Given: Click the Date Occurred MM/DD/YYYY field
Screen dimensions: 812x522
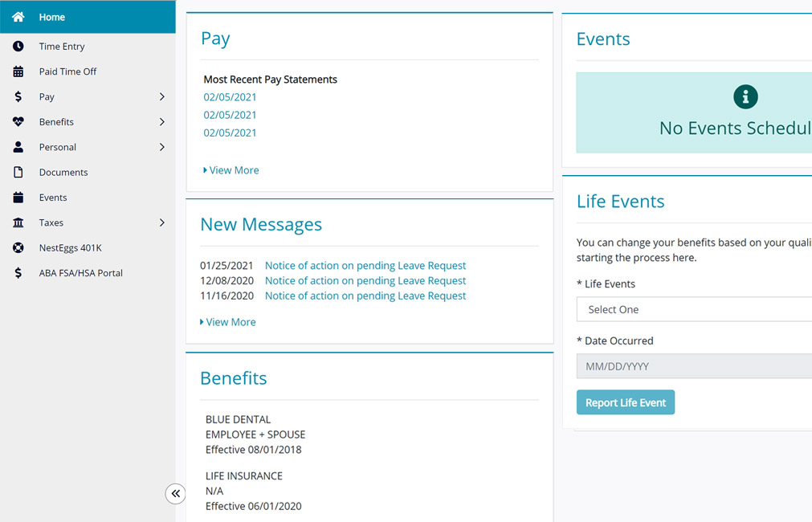Looking at the screenshot, I should [694, 366].
